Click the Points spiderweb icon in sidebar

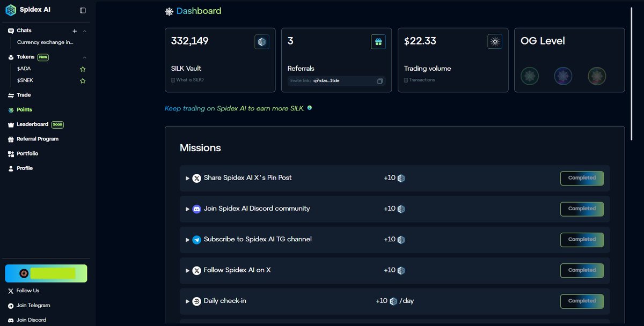[11, 110]
